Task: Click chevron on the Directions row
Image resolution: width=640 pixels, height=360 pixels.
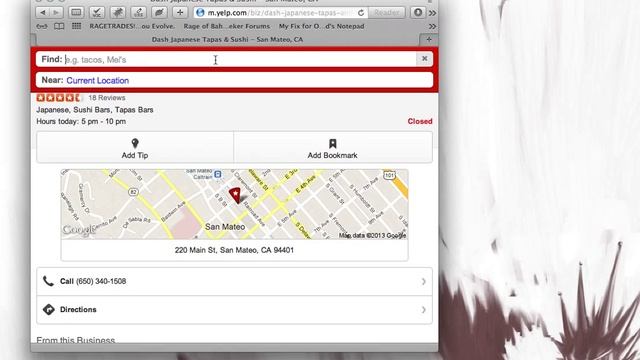Action: (424, 310)
